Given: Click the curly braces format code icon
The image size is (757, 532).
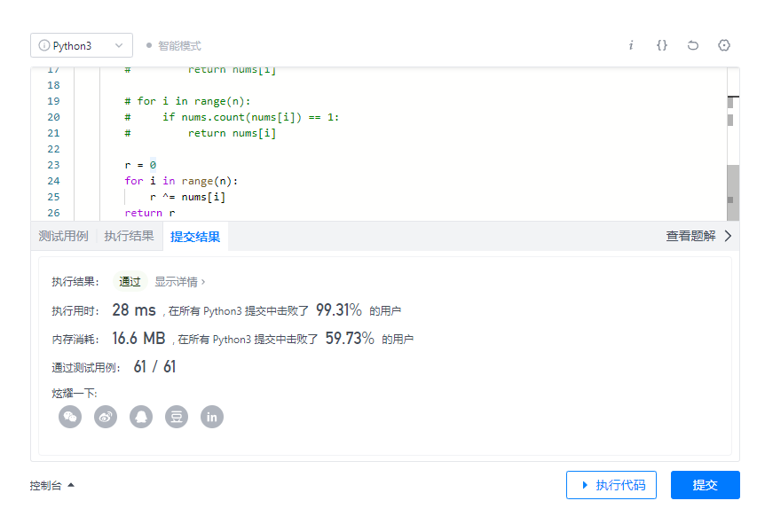Looking at the screenshot, I should point(662,45).
